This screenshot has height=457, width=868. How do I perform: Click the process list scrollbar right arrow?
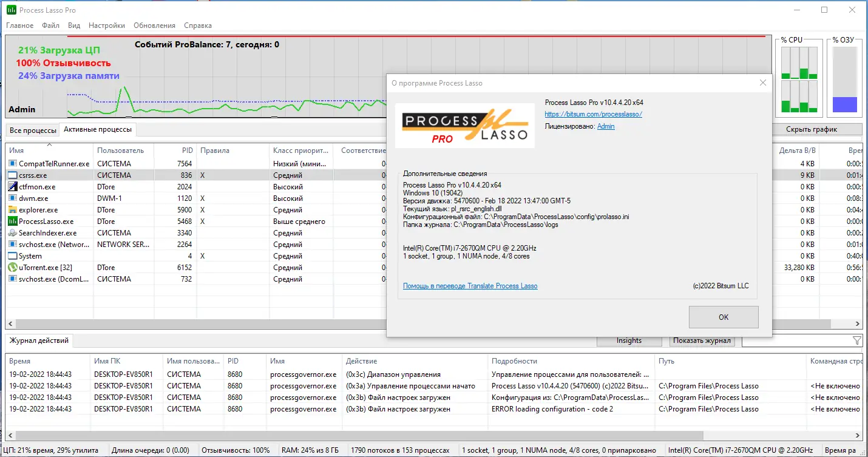click(858, 323)
